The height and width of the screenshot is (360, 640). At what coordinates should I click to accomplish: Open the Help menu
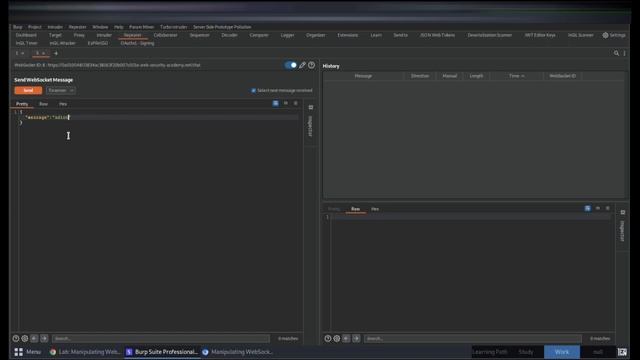coord(118,27)
